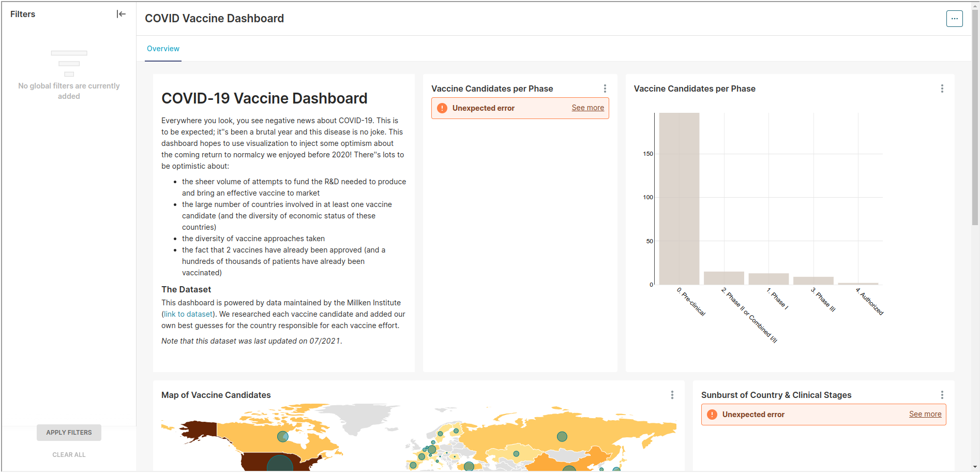Select the Phase III bar in chart
The image size is (980, 473).
pyautogui.click(x=813, y=280)
